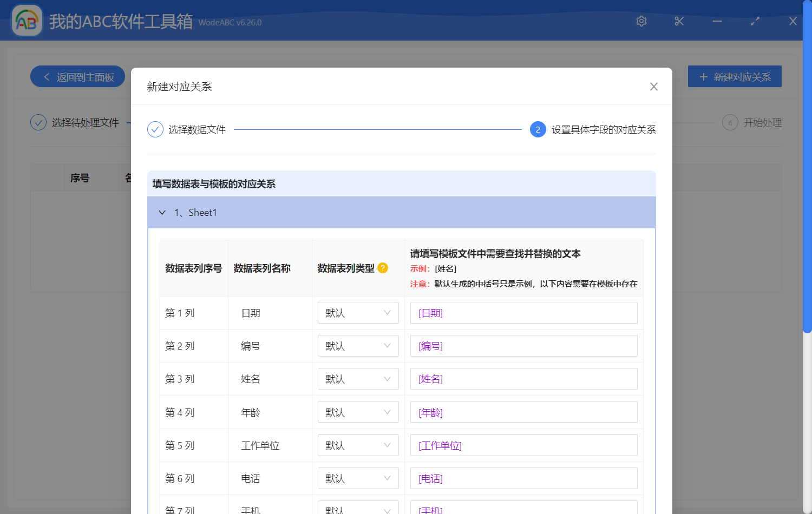
Task: Open the column type dropdown for 编号
Action: point(358,346)
